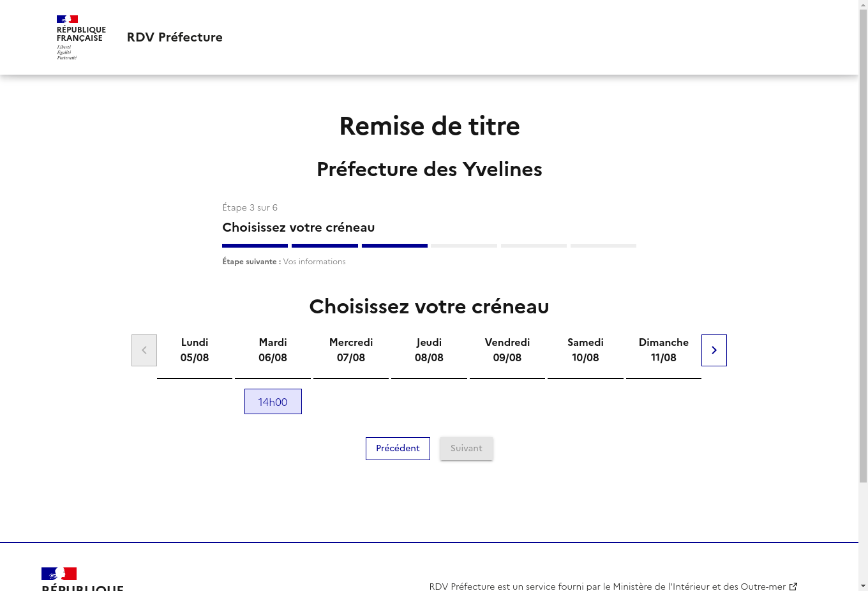Select the Samedi 10/08 day column
868x591 pixels.
[585, 350]
